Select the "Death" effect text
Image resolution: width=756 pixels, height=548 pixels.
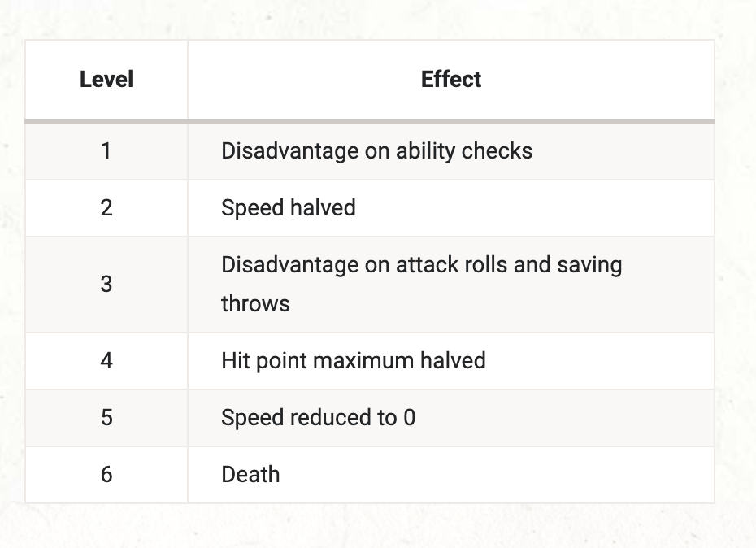[x=250, y=475]
